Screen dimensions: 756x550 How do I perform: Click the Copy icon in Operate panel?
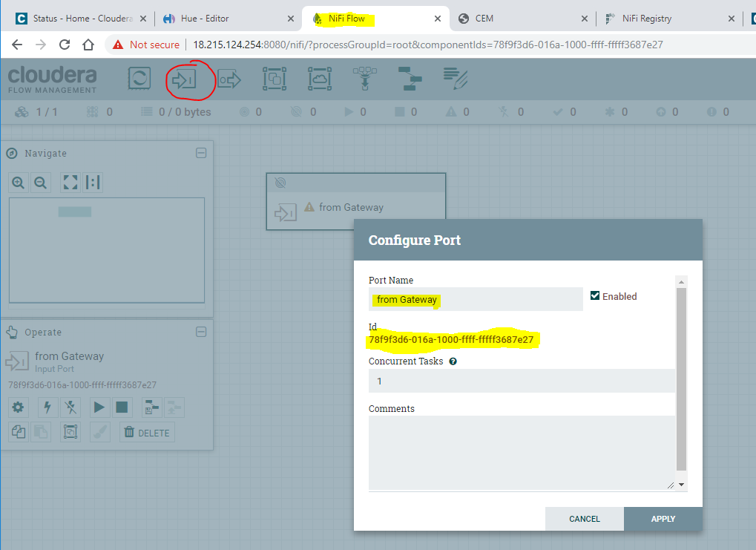coord(19,432)
